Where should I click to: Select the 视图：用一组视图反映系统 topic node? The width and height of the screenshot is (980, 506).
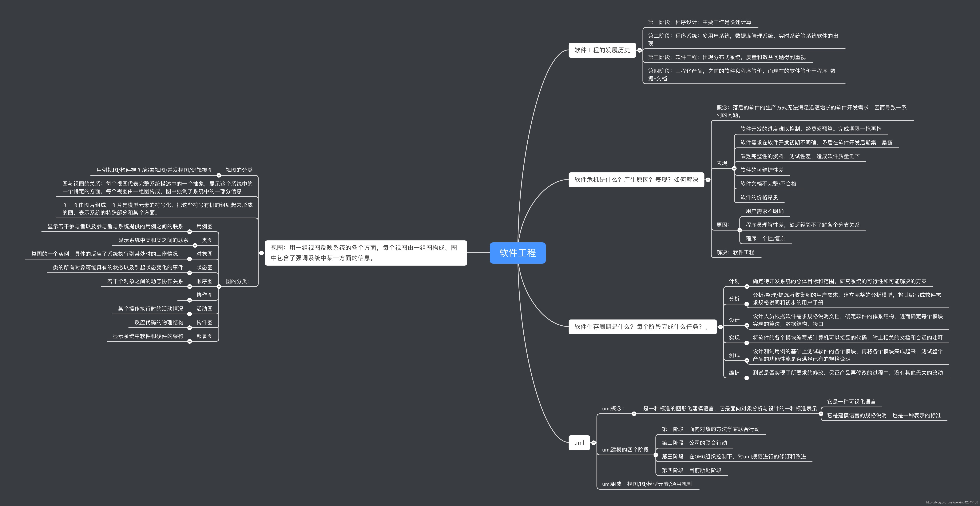click(366, 253)
